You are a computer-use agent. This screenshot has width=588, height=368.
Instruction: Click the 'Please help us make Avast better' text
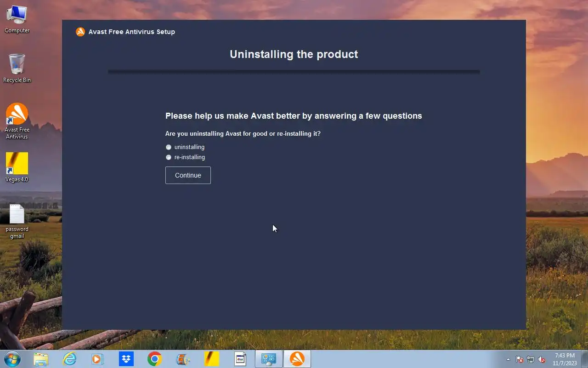point(294,116)
